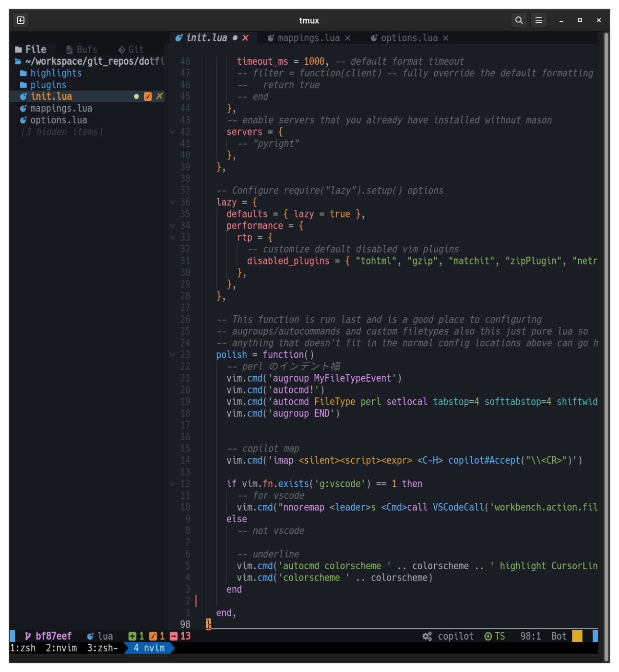Switch to tmux window 3:zsh-

(103, 648)
